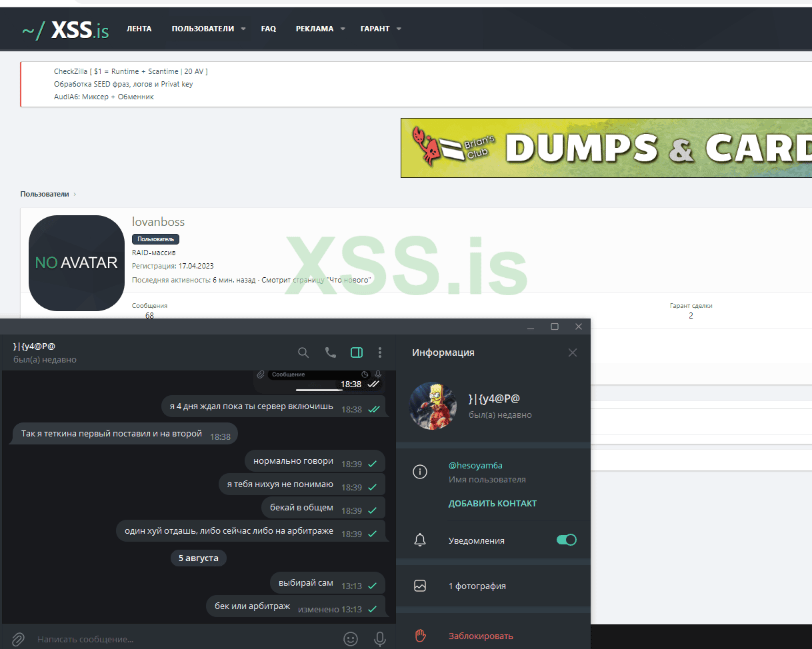
Task: Expand the РЕКЛАМА dropdown arrow
Action: pyautogui.click(x=343, y=29)
